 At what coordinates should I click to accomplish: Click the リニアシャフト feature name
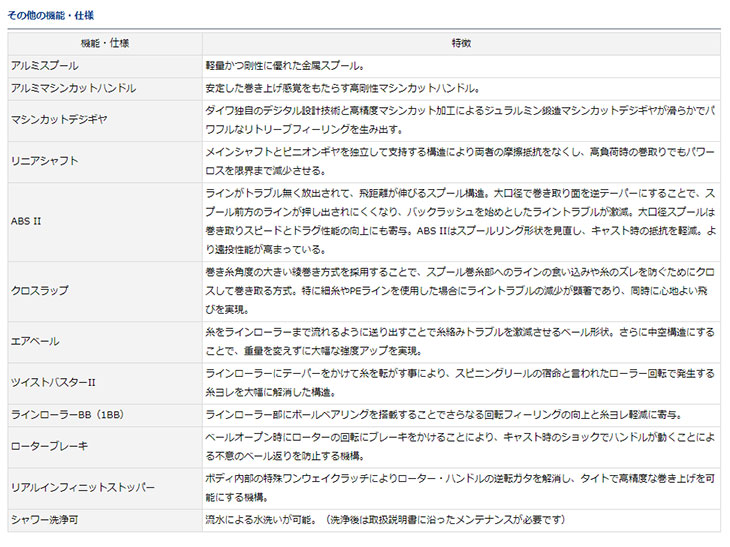(44, 160)
